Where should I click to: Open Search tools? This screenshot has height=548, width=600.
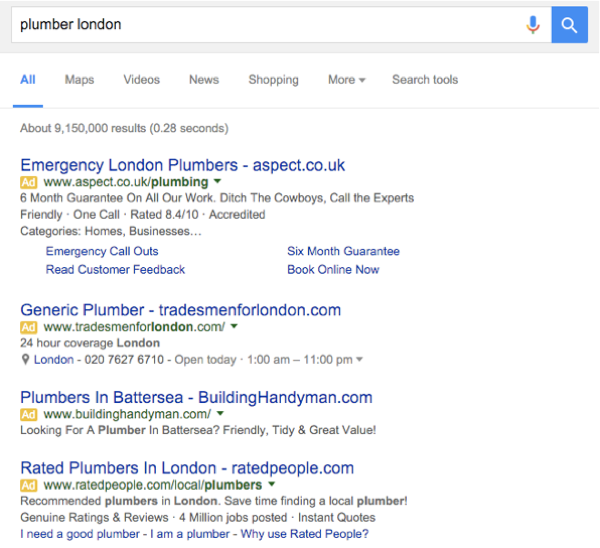coord(425,80)
